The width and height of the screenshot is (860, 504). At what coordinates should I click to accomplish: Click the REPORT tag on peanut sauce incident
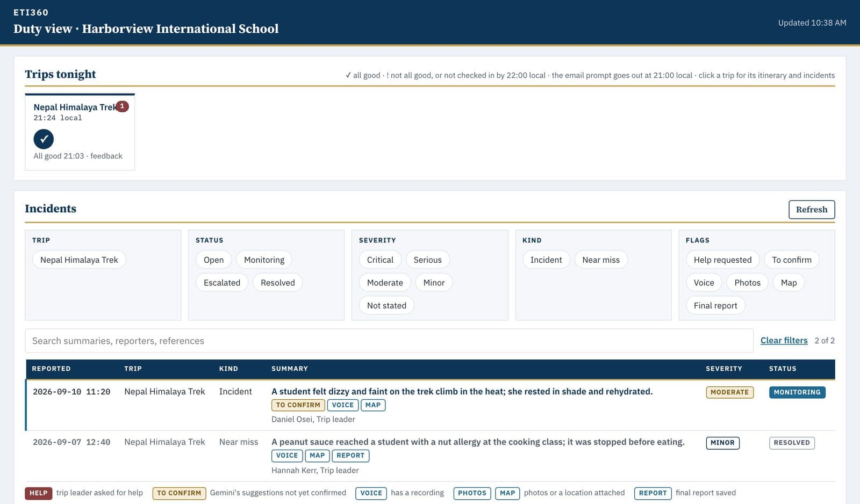pos(350,456)
